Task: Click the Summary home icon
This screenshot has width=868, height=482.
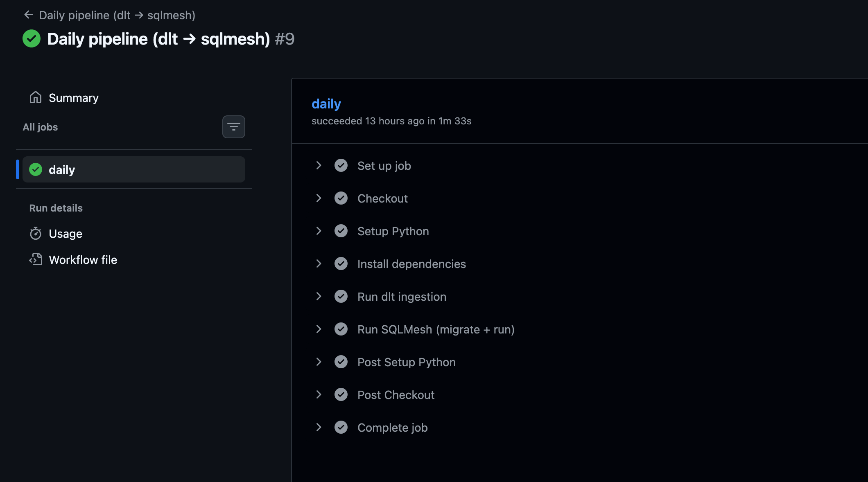Action: pos(36,98)
